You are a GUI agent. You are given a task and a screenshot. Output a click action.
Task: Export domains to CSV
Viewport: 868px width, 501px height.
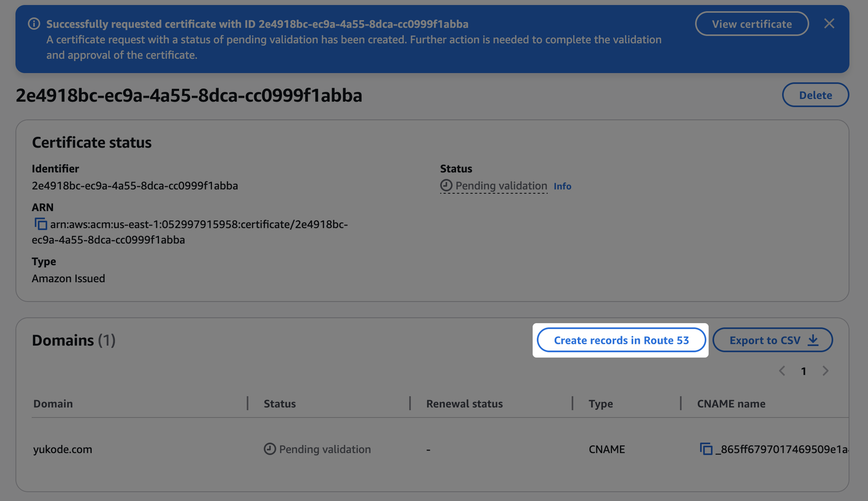(773, 341)
